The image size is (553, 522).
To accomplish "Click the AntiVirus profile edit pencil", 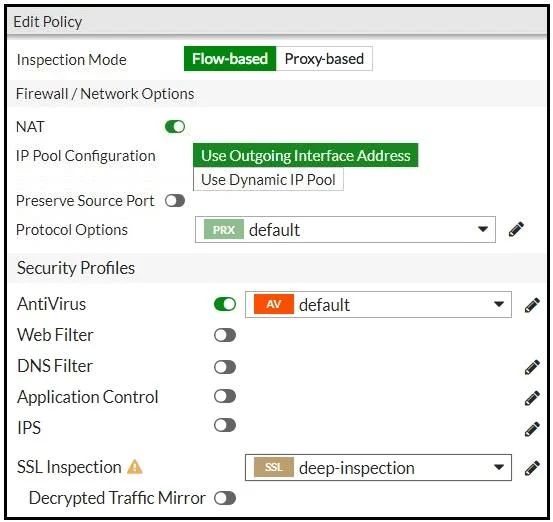I will point(532,305).
